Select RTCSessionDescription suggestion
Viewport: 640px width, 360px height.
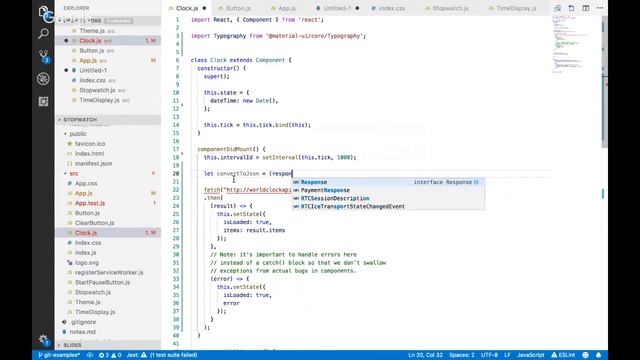click(x=389, y=198)
